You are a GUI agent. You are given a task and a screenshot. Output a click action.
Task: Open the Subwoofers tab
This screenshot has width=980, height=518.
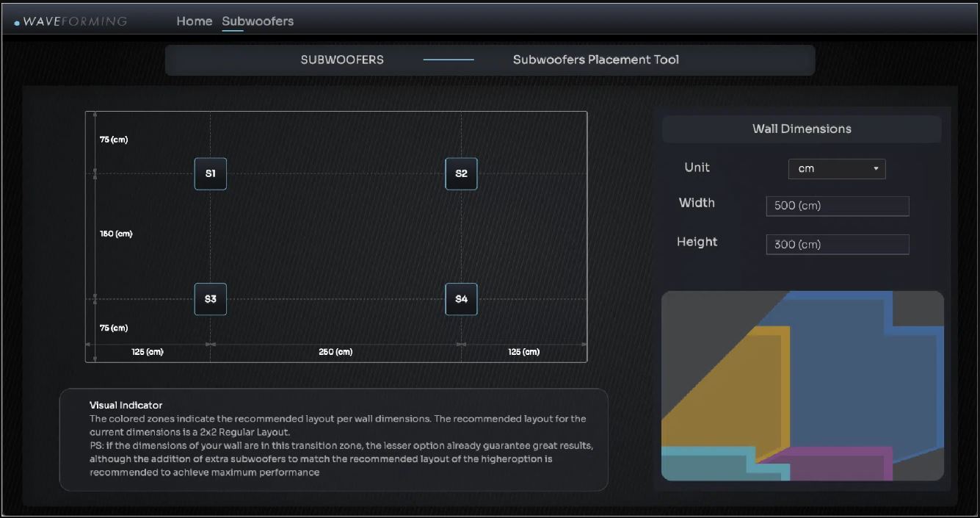coord(258,21)
